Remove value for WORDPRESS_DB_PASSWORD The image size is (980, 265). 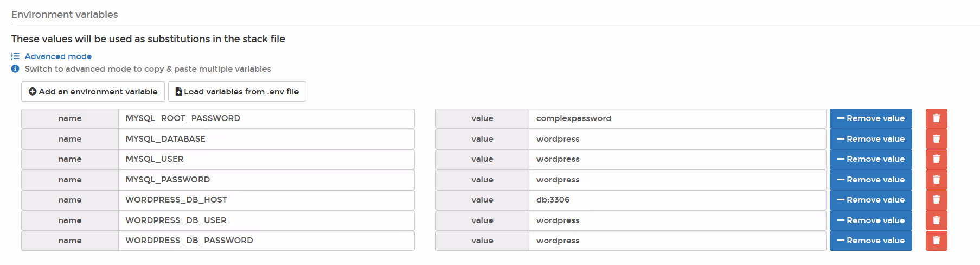(871, 241)
